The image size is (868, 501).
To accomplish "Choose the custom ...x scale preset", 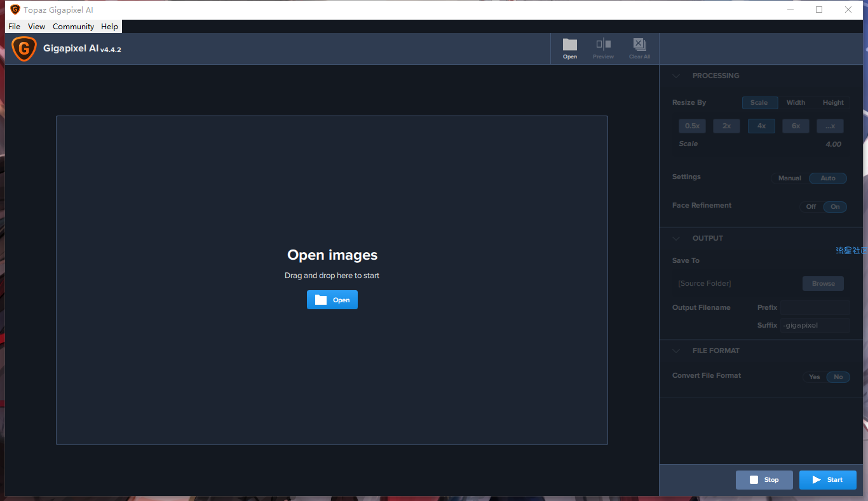I will 830,126.
